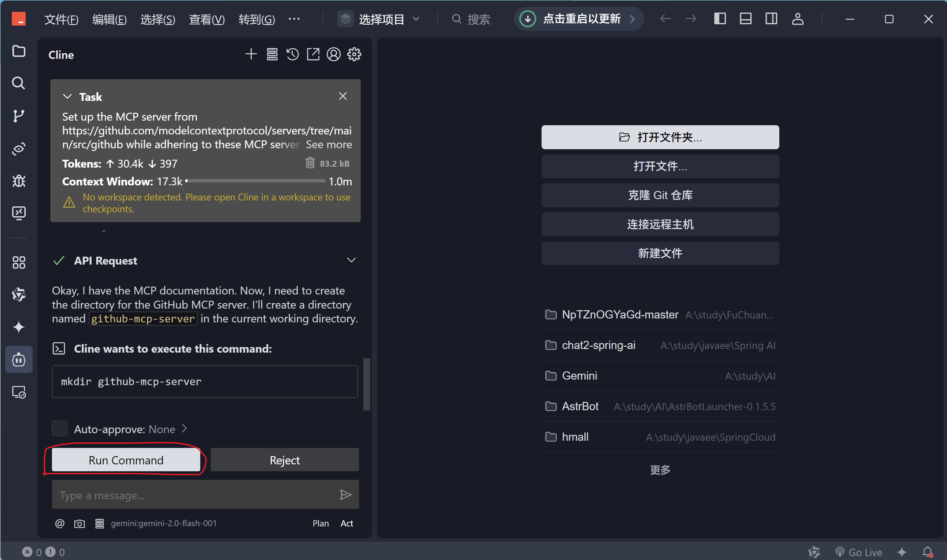Expand the API Request details chevron
This screenshot has width=947, height=560.
coord(351,260)
